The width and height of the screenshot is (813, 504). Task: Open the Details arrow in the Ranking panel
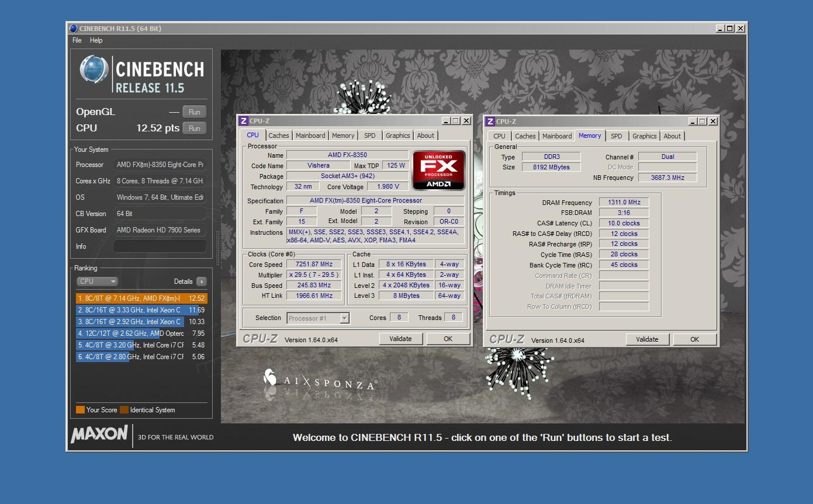(202, 281)
